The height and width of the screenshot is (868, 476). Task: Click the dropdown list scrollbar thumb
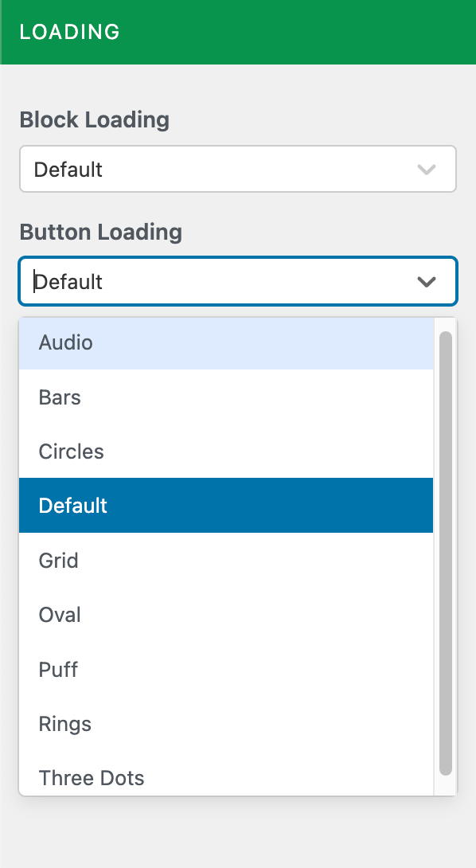point(446,553)
